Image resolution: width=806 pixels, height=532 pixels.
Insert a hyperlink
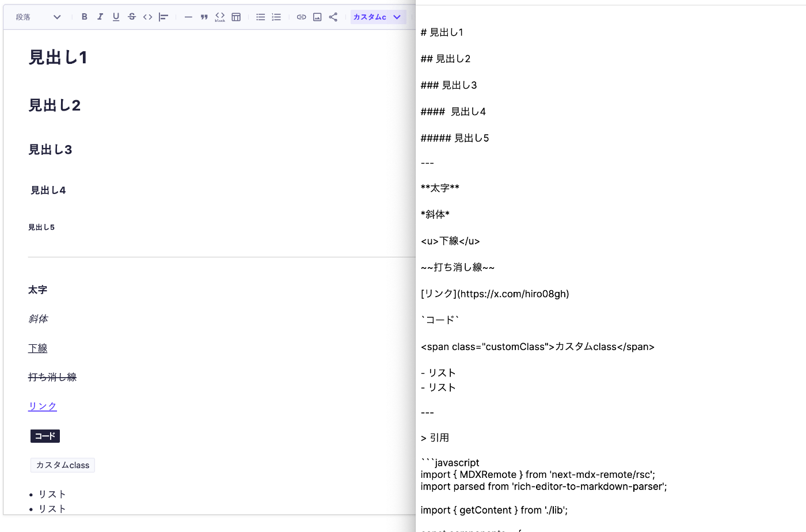coord(301,17)
